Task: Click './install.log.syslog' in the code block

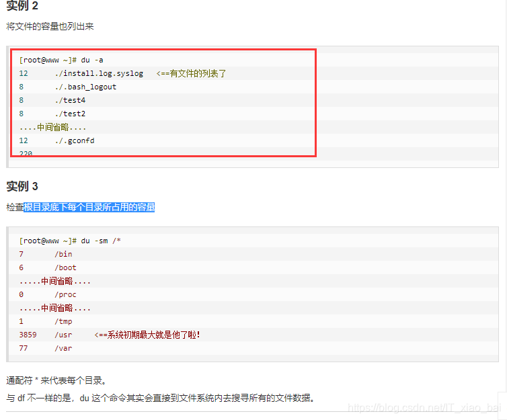Action: [x=99, y=74]
